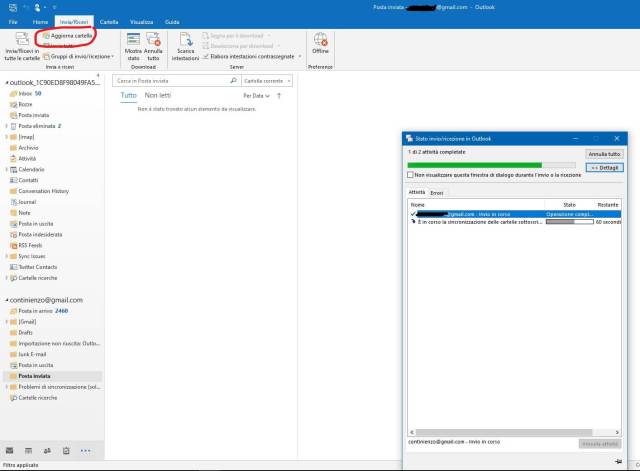Expand the Posta eliminata folder
The image size is (640, 471).
click(7, 126)
